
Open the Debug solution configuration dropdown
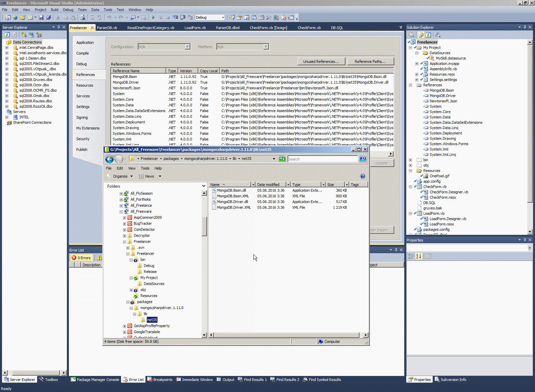(210, 17)
